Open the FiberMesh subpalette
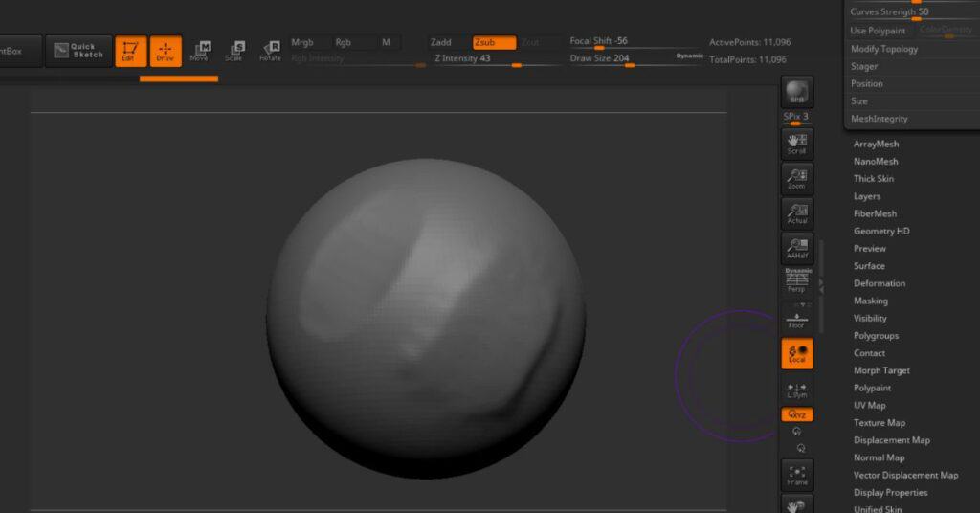Screen dimensions: 980x513 pyautogui.click(x=875, y=213)
